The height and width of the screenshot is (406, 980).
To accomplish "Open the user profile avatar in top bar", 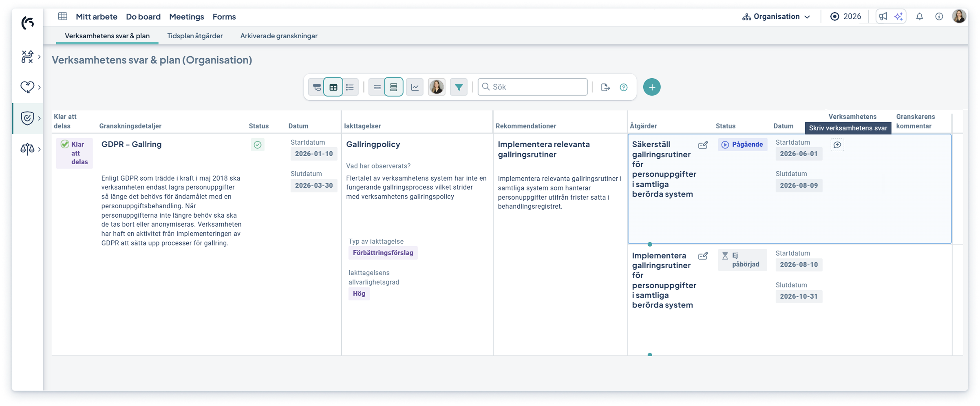I will click(959, 16).
